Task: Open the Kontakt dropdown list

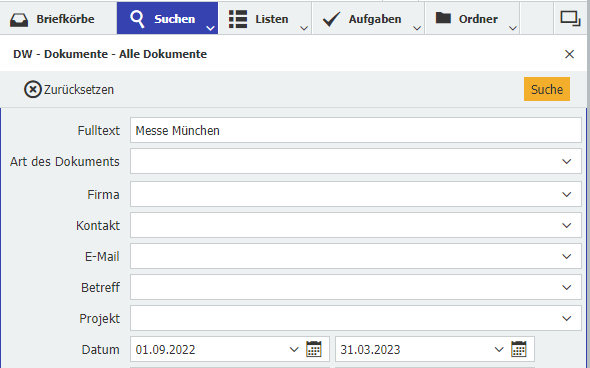Action: click(567, 225)
